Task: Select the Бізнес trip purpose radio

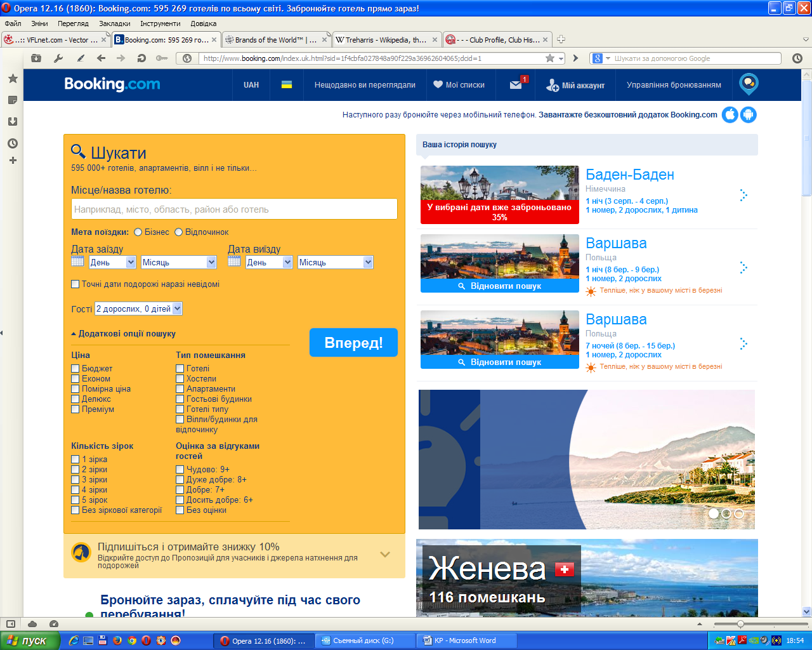Action: (138, 232)
